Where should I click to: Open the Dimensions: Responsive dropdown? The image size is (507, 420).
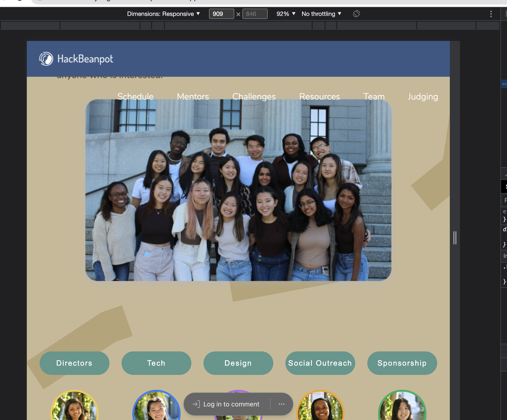(x=163, y=14)
